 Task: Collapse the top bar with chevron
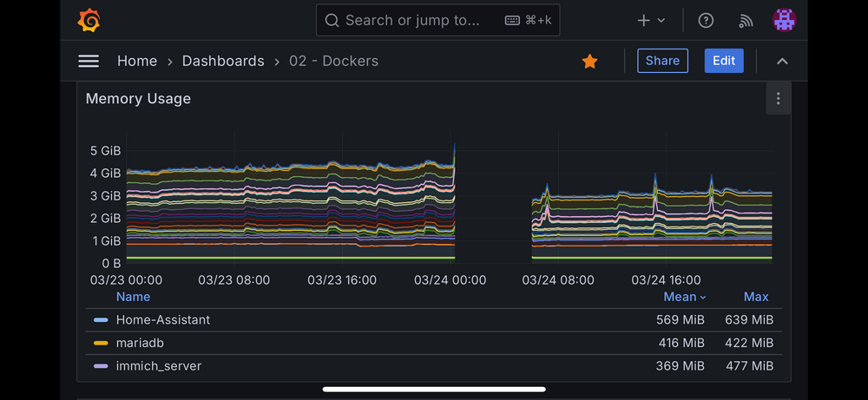pos(782,62)
